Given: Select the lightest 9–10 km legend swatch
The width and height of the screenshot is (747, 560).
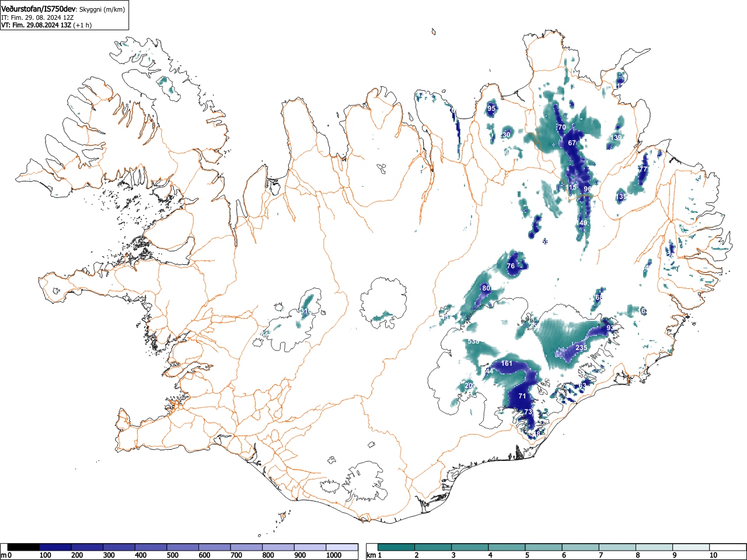Looking at the screenshot, I should click(690, 547).
